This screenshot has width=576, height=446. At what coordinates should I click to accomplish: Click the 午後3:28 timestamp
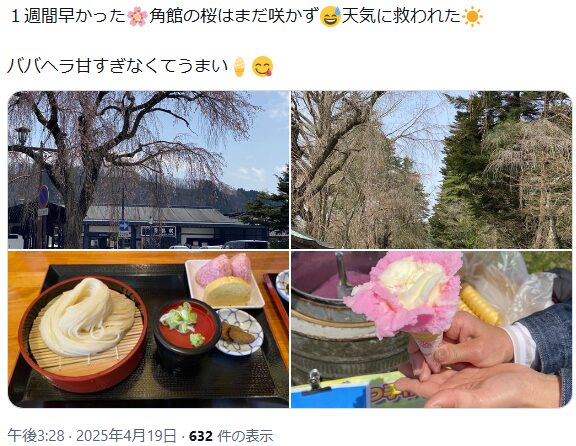[36, 436]
